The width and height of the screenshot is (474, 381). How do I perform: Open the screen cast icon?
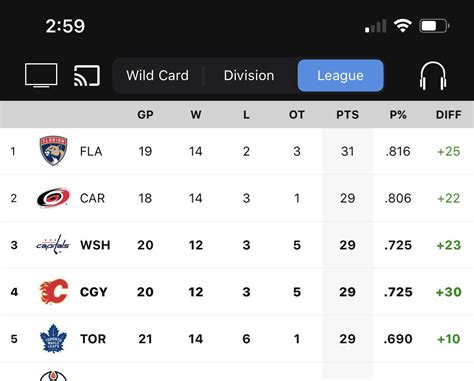click(x=87, y=76)
